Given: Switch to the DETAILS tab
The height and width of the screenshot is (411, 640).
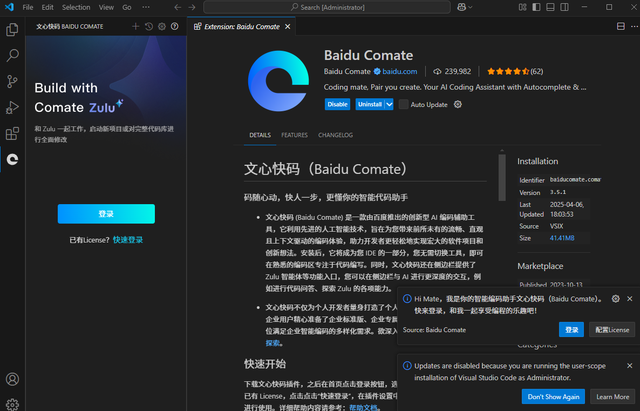Looking at the screenshot, I should [x=260, y=135].
